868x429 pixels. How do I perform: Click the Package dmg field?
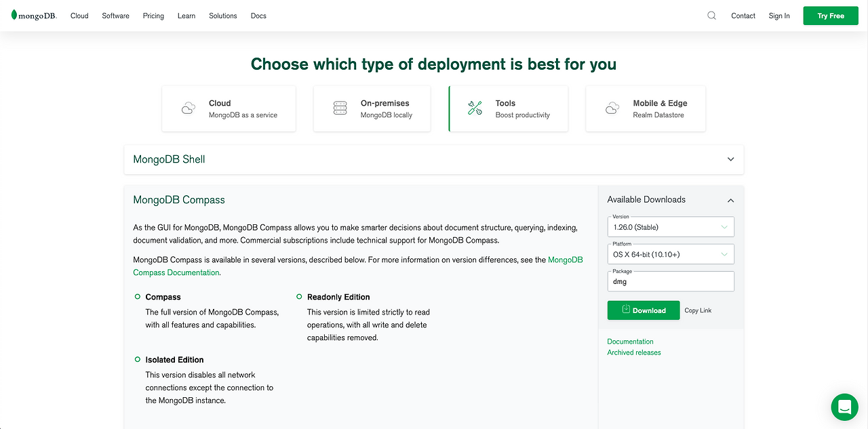pos(671,281)
